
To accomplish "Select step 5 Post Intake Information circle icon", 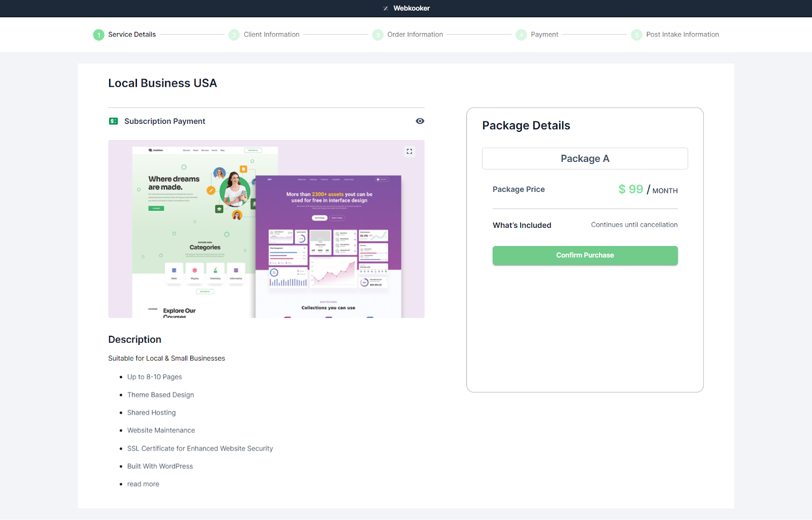I will click(636, 34).
